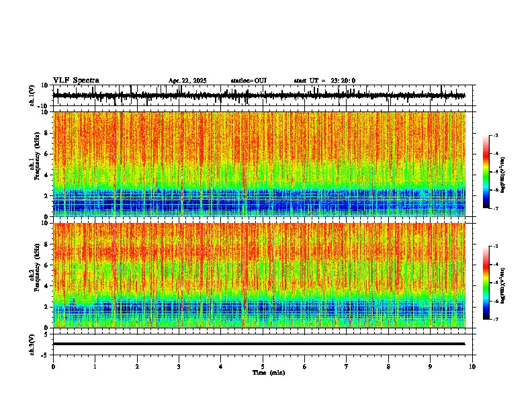
Task: Click the "Time (min)" axis label
Action: 269,373
